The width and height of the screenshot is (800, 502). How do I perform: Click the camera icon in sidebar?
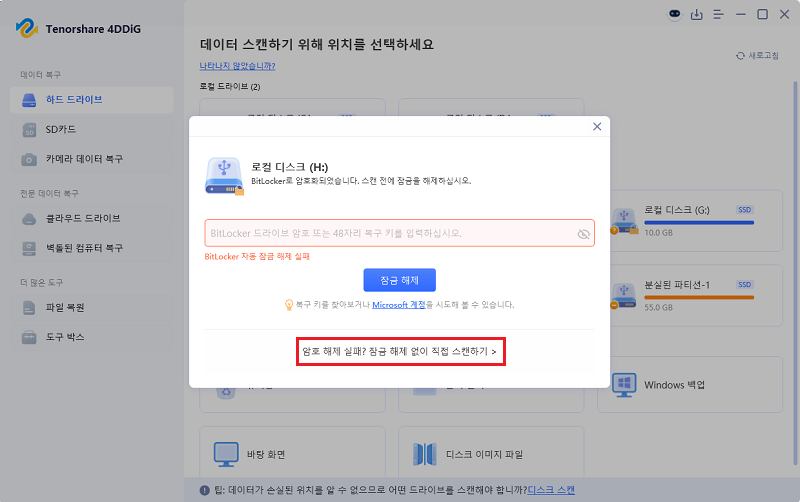29,160
